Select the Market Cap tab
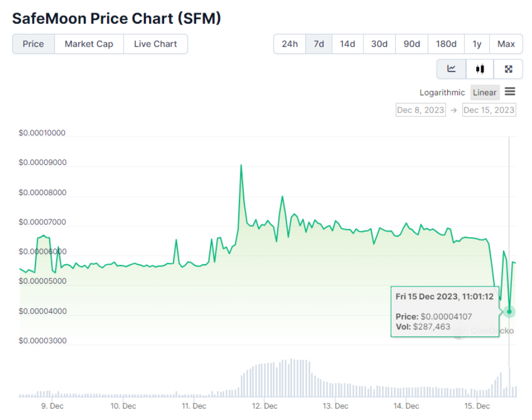Screen dimensions: 532x420 [x=89, y=44]
